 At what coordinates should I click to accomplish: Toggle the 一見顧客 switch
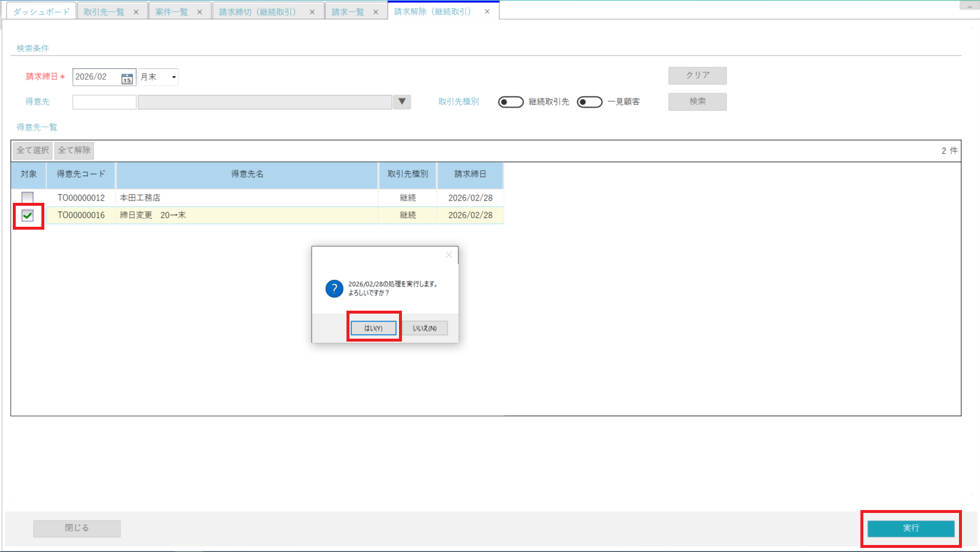(x=589, y=102)
